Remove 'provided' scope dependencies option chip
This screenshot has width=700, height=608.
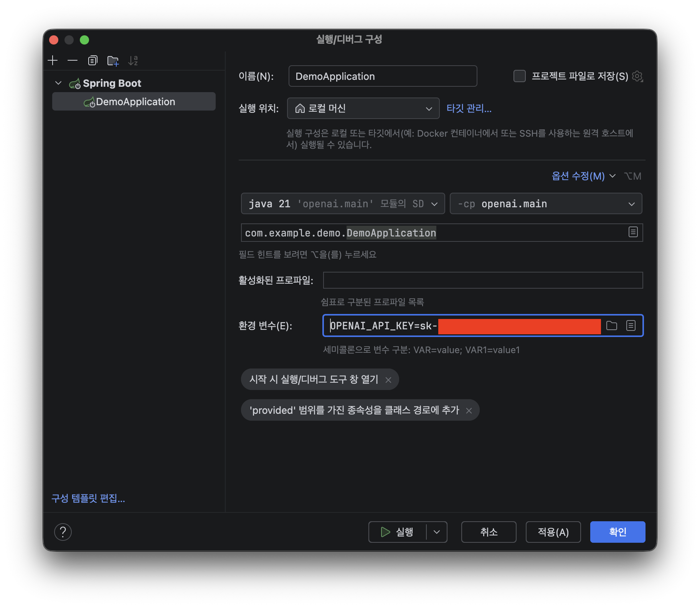pyautogui.click(x=469, y=411)
